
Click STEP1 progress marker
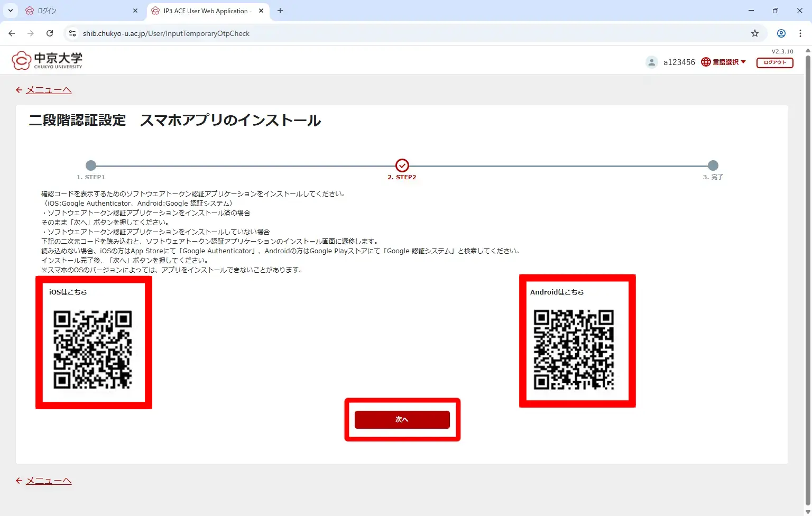click(91, 165)
